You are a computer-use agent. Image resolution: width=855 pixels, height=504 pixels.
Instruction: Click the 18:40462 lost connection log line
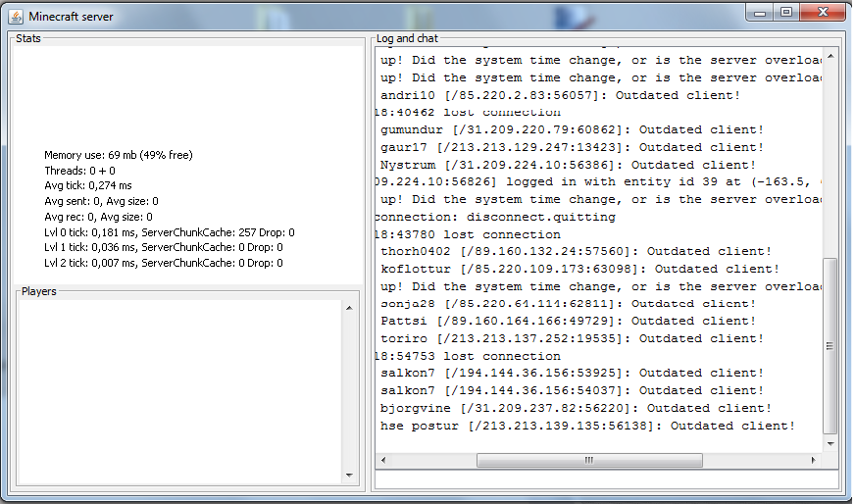[x=469, y=113]
